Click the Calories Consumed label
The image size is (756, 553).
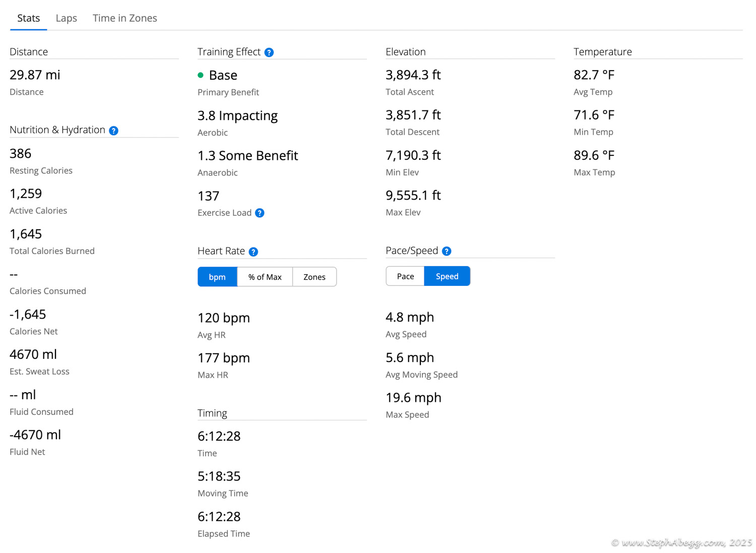[x=48, y=291]
